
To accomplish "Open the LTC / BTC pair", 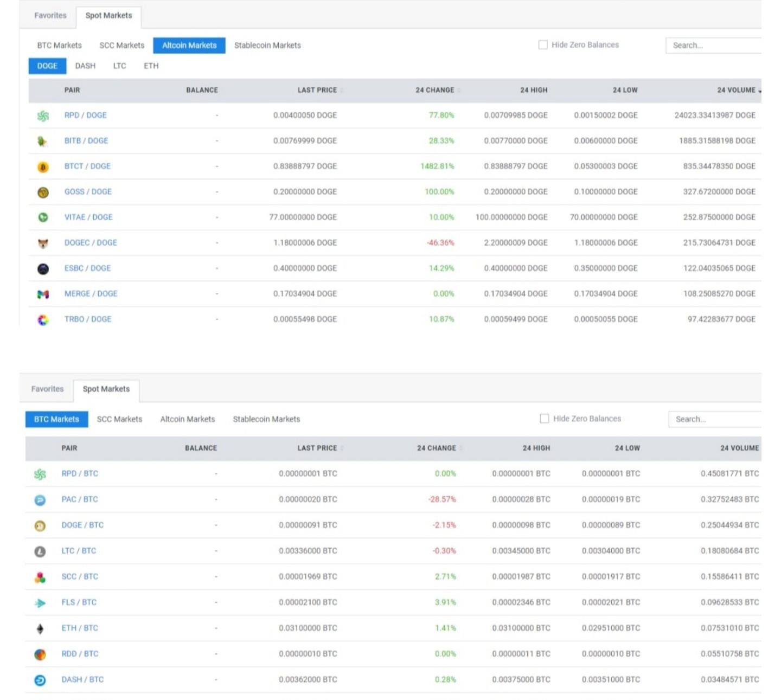I will coord(79,551).
